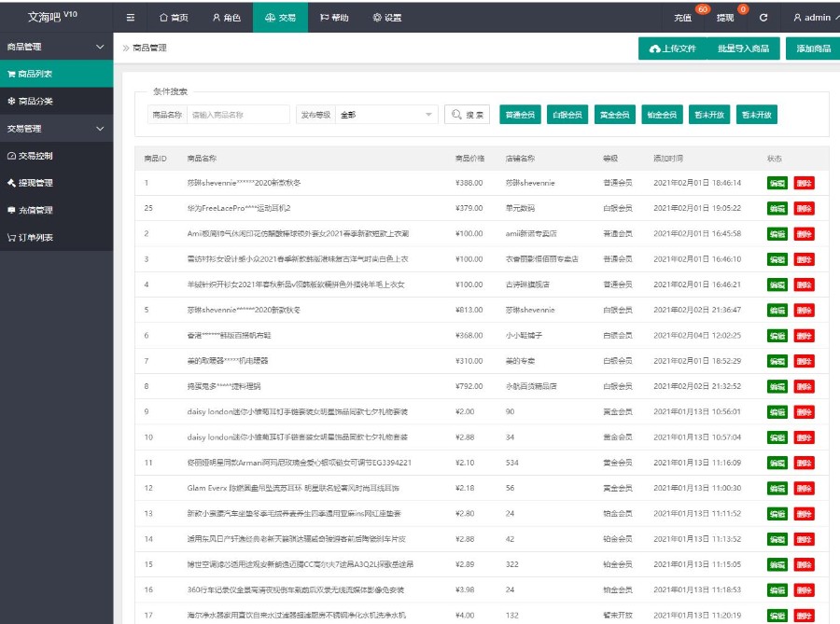Click the refresh icon in top bar
This screenshot has width=840, height=624.
click(763, 18)
